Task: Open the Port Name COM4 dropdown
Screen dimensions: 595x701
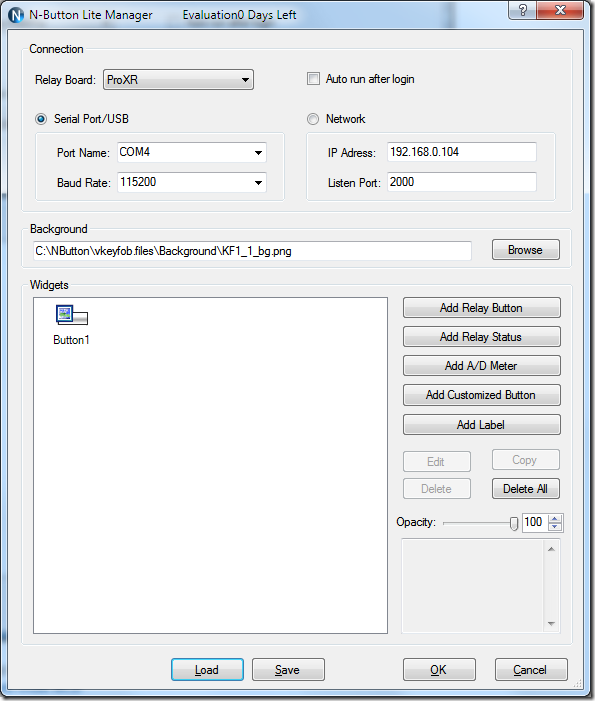Action: [x=192, y=152]
